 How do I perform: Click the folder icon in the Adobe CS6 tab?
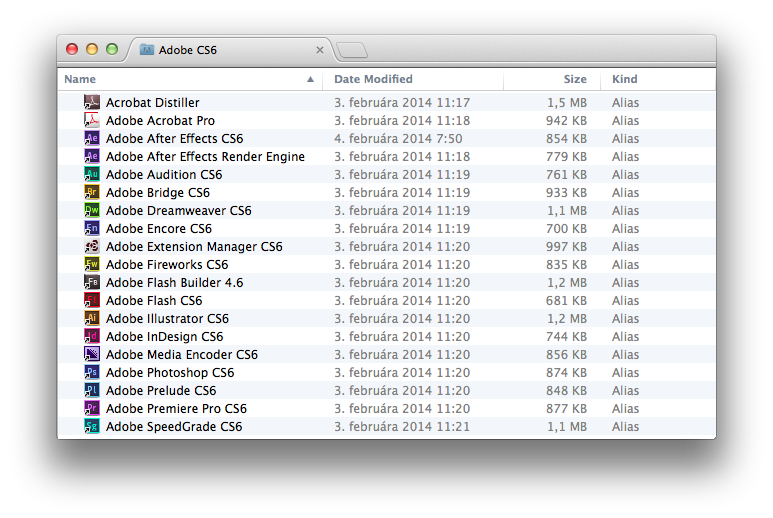(146, 49)
